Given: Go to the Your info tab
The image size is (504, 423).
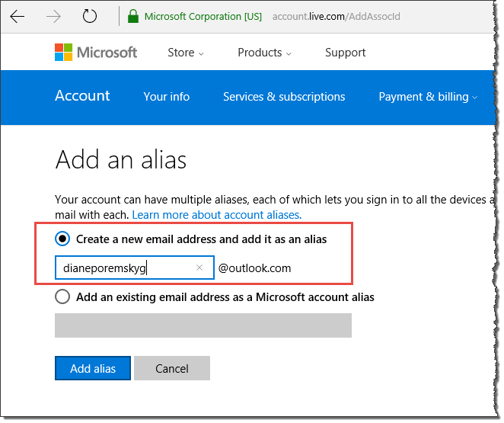Looking at the screenshot, I should tap(166, 97).
